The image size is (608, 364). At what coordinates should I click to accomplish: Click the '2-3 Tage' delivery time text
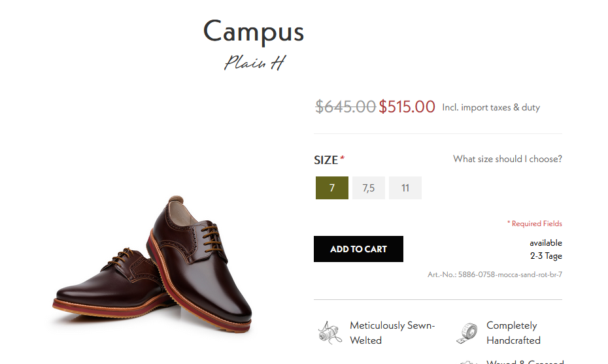pyautogui.click(x=546, y=256)
